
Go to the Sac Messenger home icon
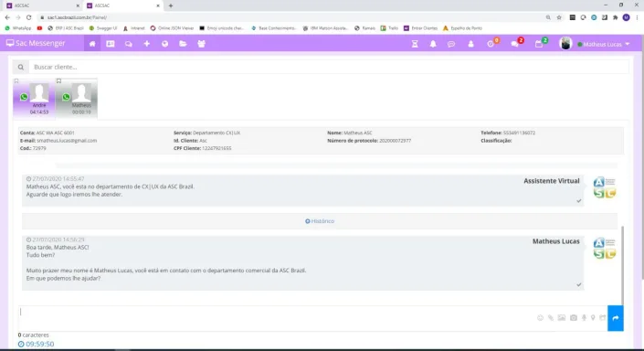tap(92, 44)
